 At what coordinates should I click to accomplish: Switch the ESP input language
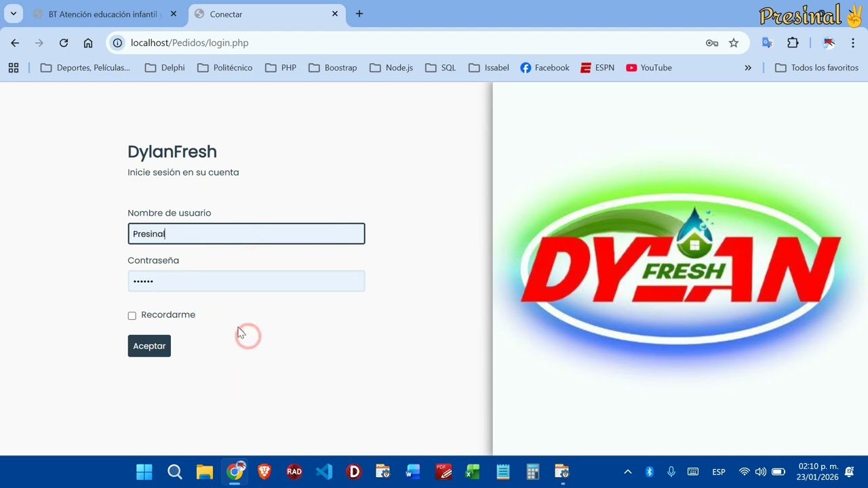(719, 472)
